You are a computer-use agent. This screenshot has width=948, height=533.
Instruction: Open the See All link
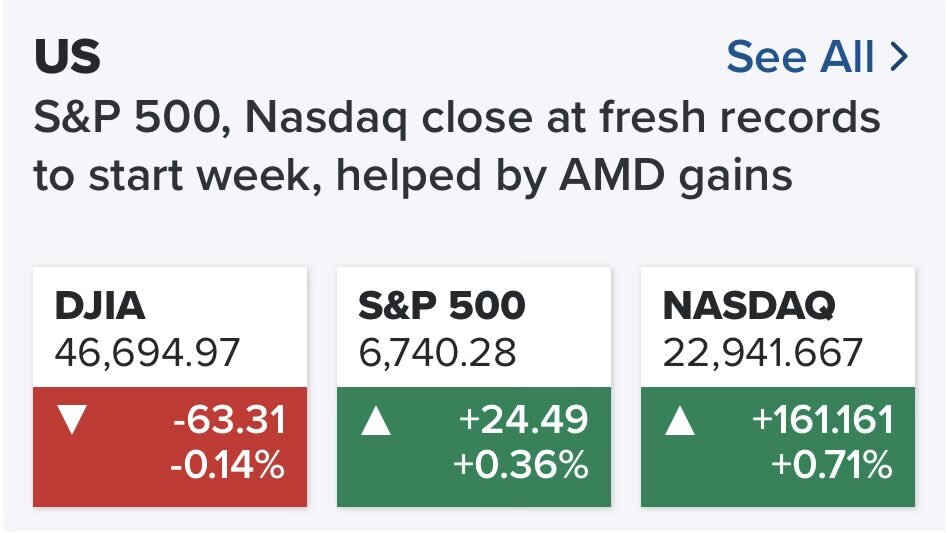[x=800, y=58]
